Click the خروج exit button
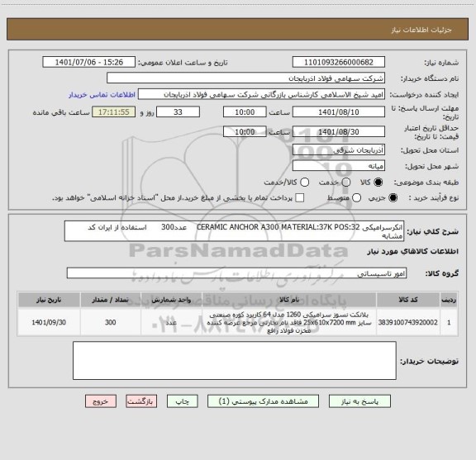476x460 pixels. click(101, 401)
